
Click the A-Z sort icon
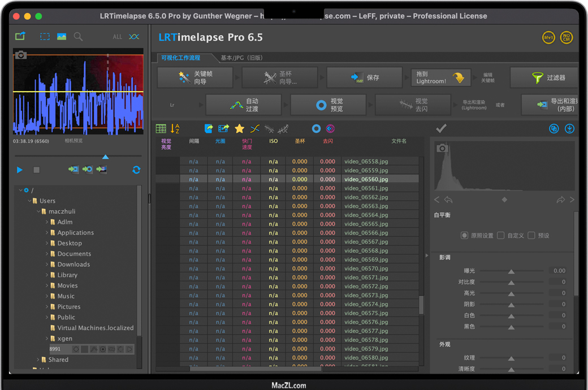click(x=175, y=129)
